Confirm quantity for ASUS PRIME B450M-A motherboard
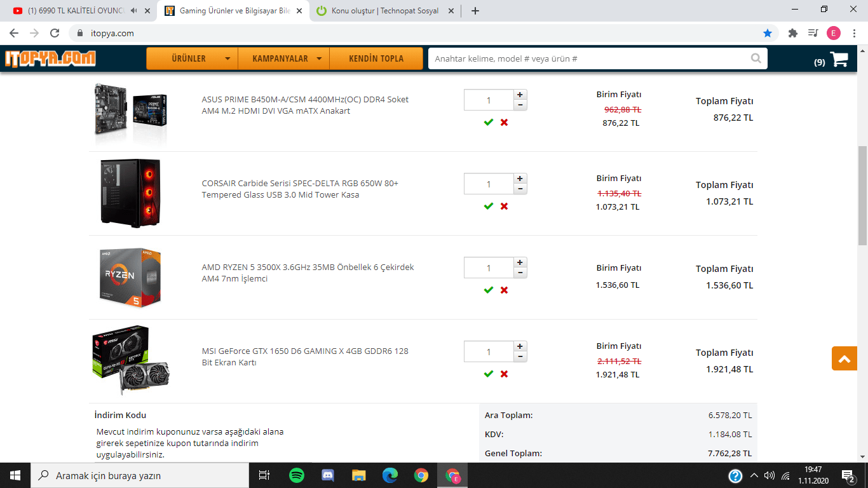Screen dimensions: 868x488 tap(488, 122)
